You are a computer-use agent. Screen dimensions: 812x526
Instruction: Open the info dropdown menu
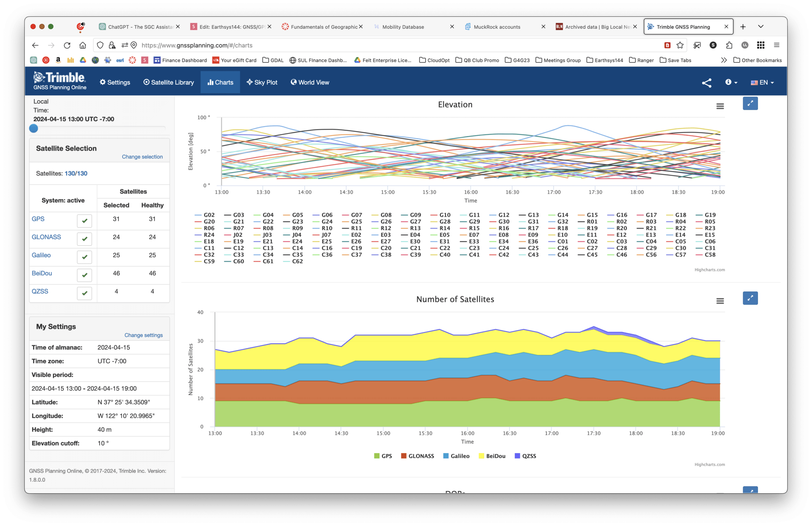731,82
